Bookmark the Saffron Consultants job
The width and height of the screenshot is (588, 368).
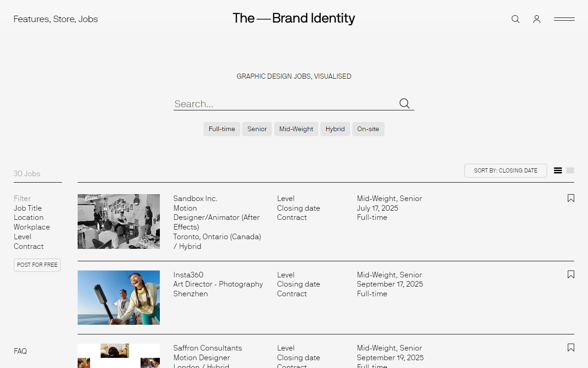(571, 348)
